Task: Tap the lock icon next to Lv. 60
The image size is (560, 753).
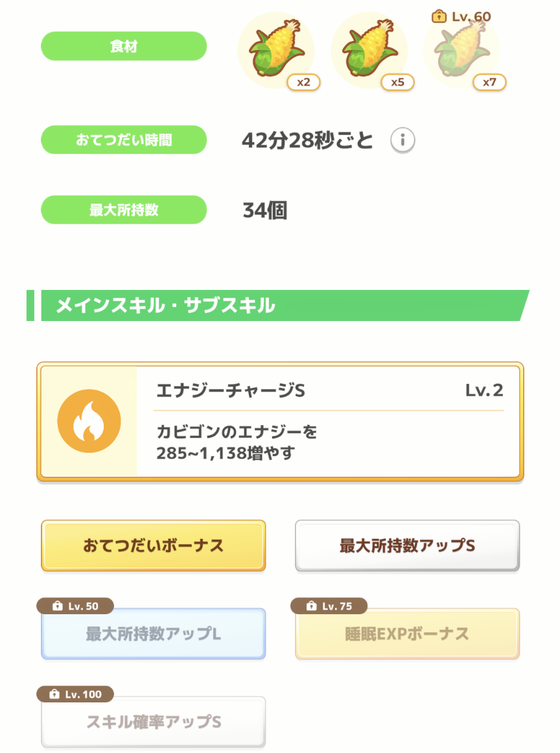Action: (x=439, y=17)
